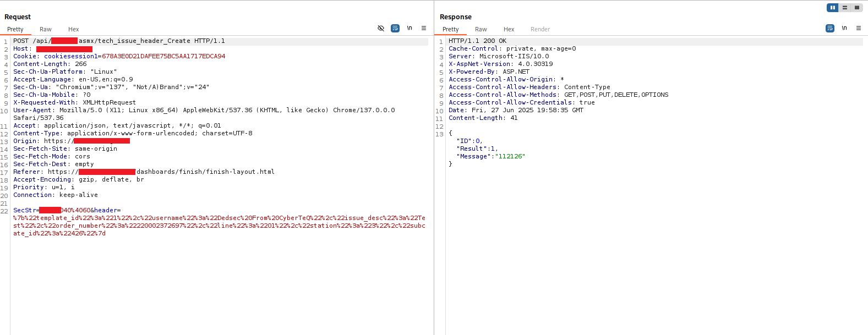Toggle non-printable characters (\n) in Response panel
Screen dimensions: 868x335
pos(844,28)
